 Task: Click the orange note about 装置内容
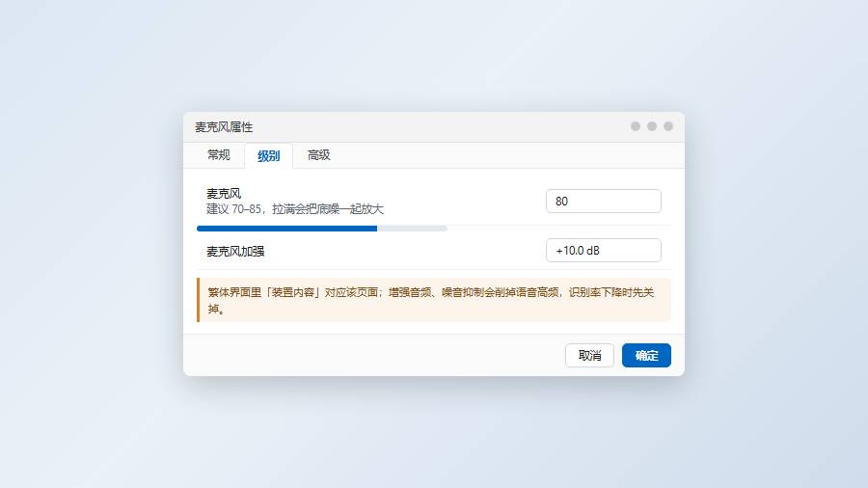434,300
